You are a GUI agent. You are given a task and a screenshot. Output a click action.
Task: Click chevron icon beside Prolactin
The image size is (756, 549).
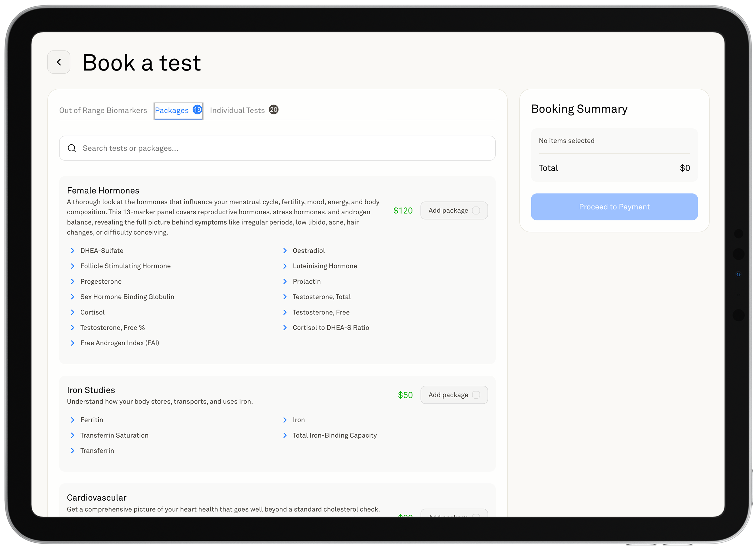click(285, 281)
